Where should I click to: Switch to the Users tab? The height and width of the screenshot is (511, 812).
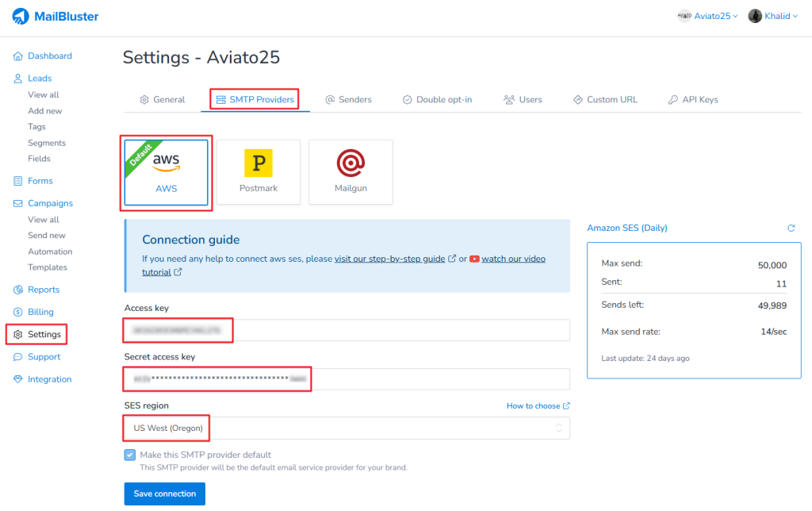click(523, 99)
